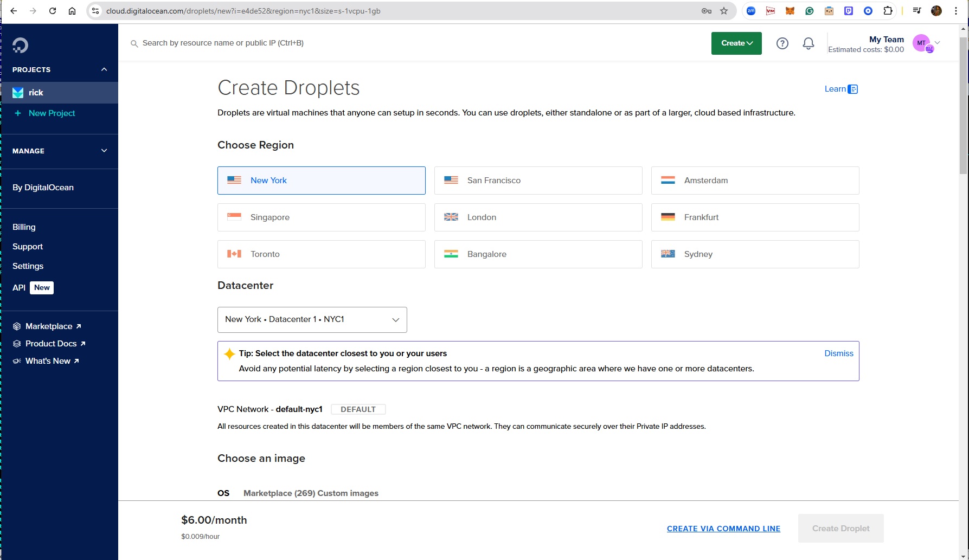
Task: Open the Create dropdown button
Action: [x=736, y=43]
